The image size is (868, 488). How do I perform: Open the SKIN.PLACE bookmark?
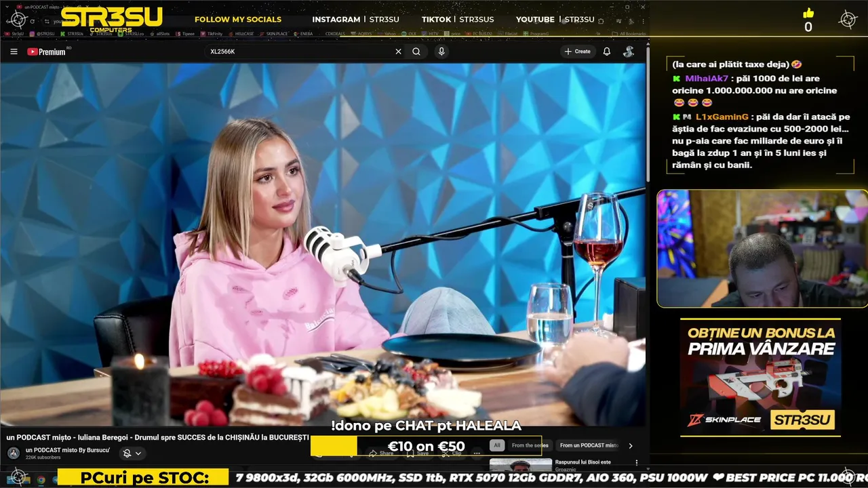pos(275,33)
